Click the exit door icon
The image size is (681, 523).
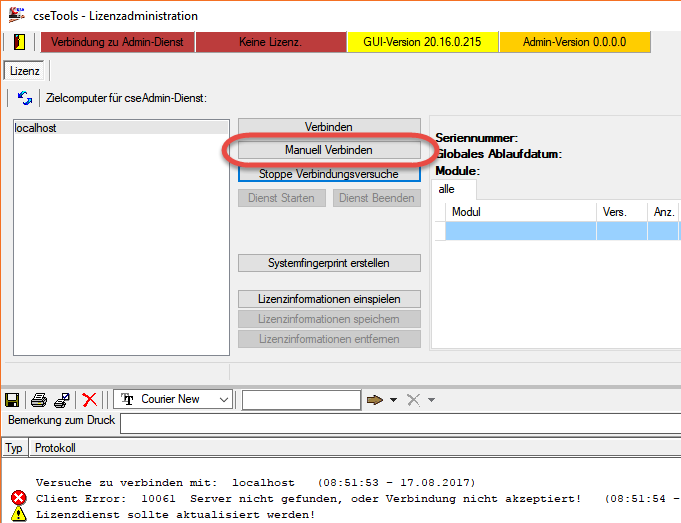coord(19,42)
